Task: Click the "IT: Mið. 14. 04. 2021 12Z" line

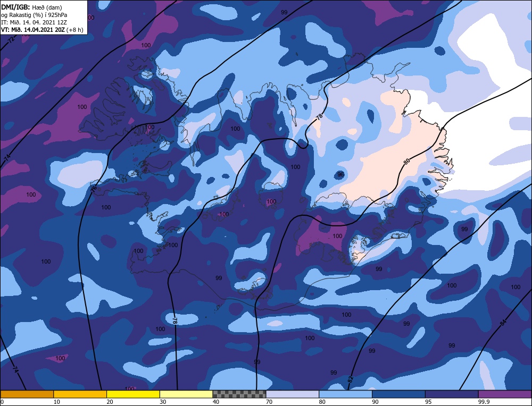Action: click(34, 22)
